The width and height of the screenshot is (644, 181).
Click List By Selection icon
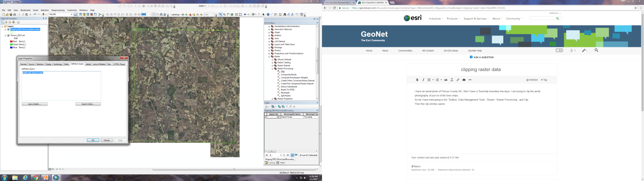click(x=13, y=22)
